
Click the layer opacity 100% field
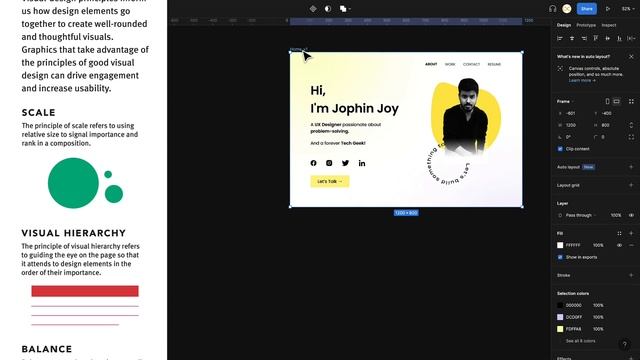(x=616, y=215)
